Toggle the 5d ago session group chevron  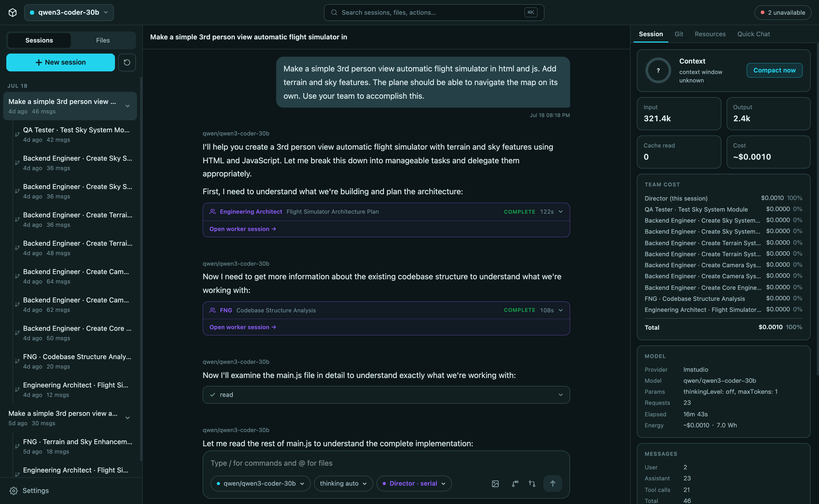pyautogui.click(x=127, y=418)
